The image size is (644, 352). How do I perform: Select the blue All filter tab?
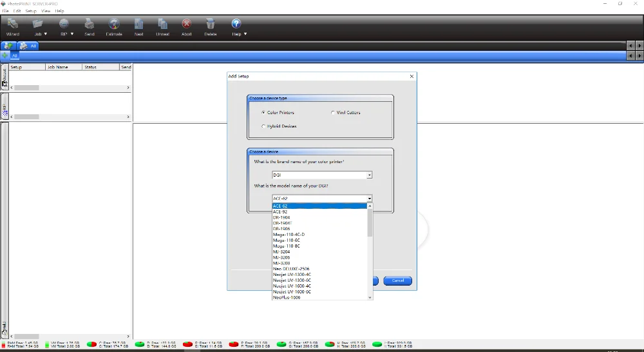pyautogui.click(x=14, y=55)
